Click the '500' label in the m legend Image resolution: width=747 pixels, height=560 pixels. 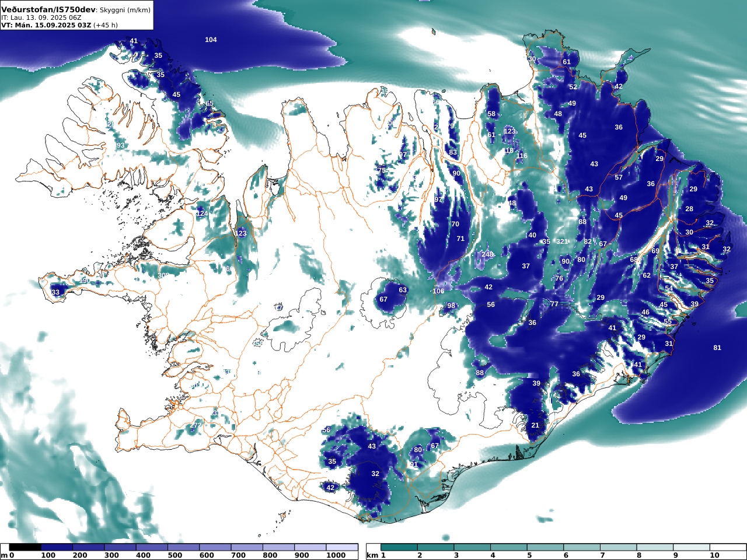coord(175,555)
